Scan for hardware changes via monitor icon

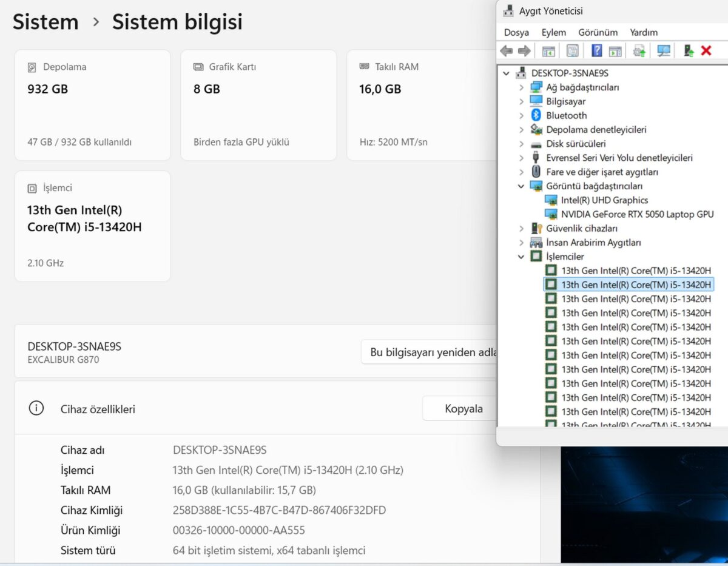click(x=664, y=51)
